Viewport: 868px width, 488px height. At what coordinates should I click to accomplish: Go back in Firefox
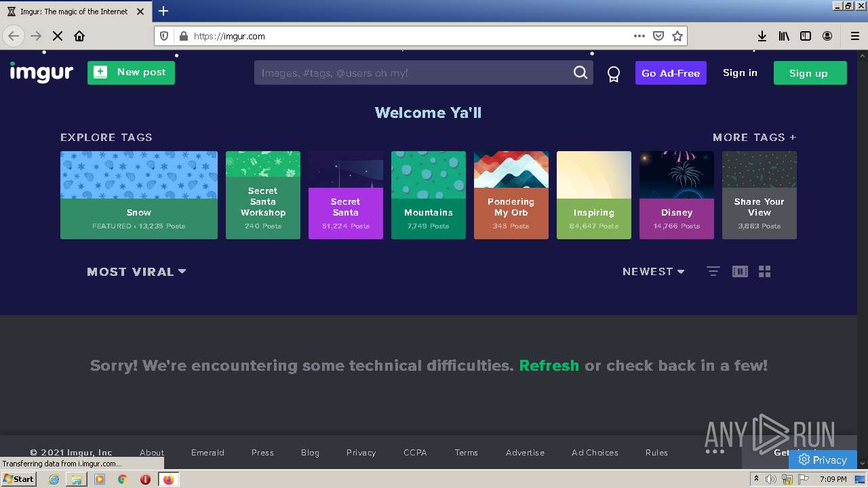[14, 36]
